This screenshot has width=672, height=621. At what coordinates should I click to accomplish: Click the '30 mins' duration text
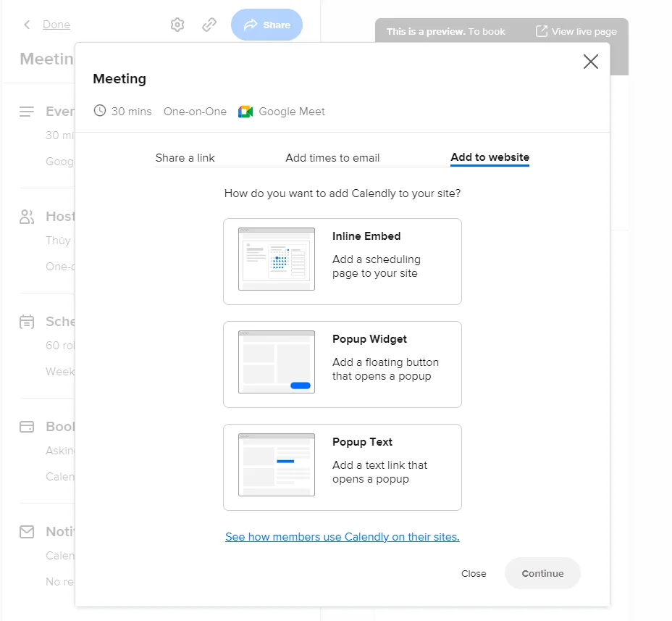pos(132,112)
